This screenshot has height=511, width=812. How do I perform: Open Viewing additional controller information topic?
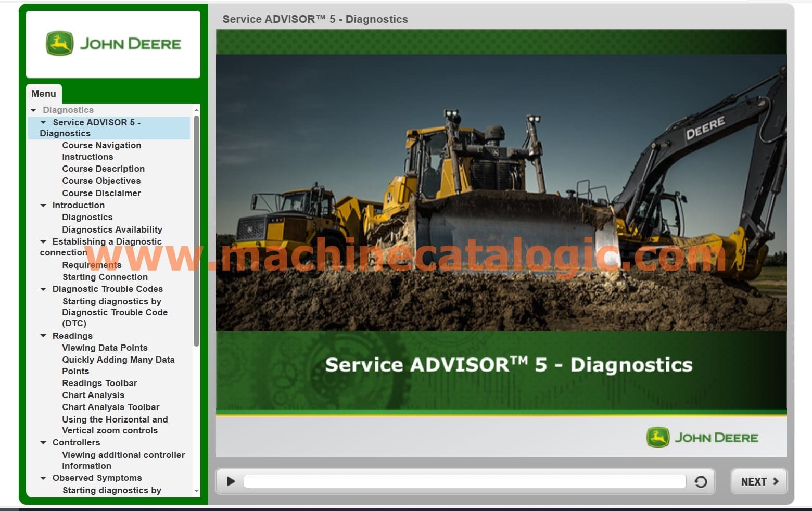[x=123, y=460]
